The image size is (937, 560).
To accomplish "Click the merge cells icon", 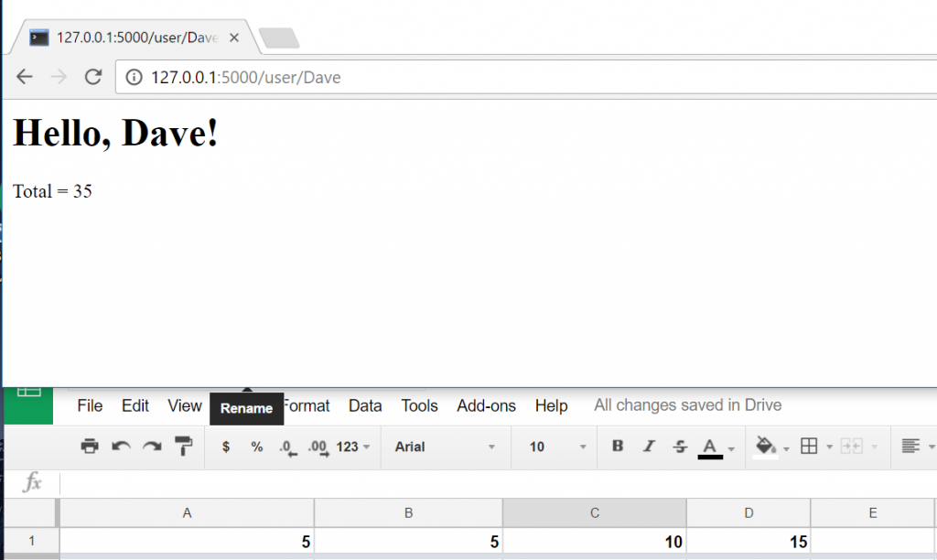I will click(x=852, y=446).
